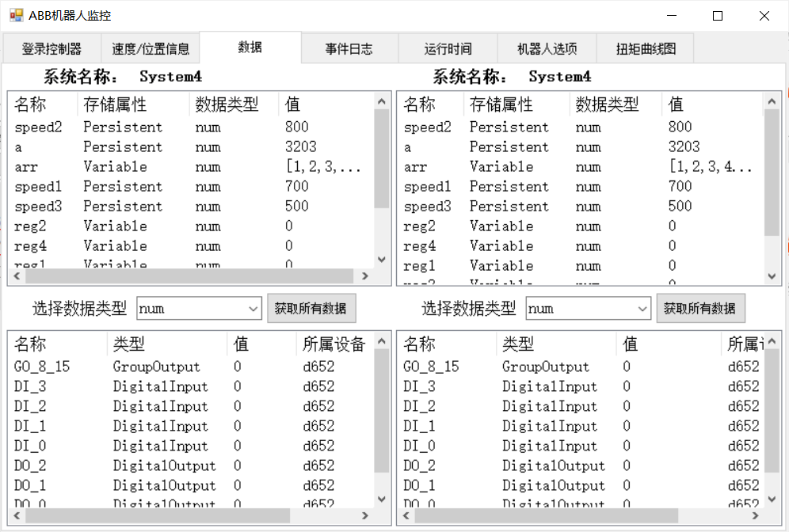789x532 pixels.
Task: Click the ABB robot monitor title bar icon
Action: (13, 14)
